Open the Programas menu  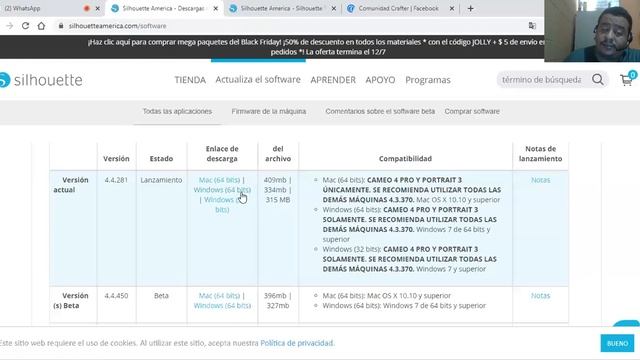click(x=428, y=80)
